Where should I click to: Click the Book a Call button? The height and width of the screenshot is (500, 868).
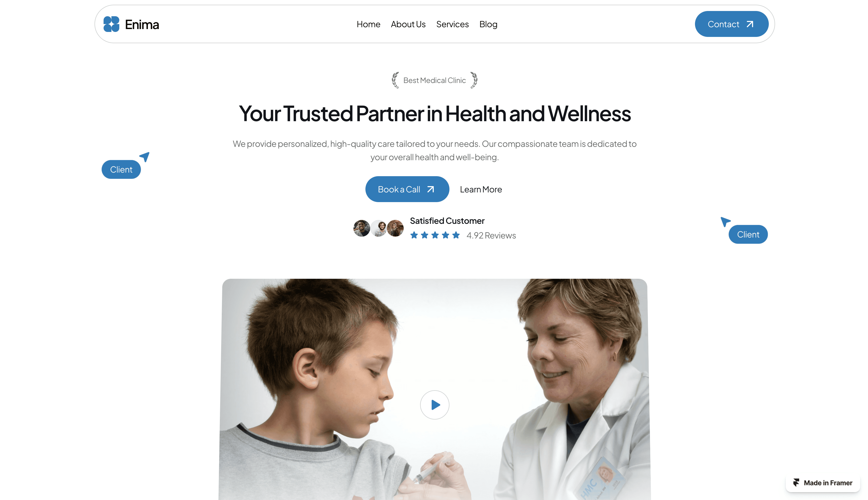coord(407,189)
